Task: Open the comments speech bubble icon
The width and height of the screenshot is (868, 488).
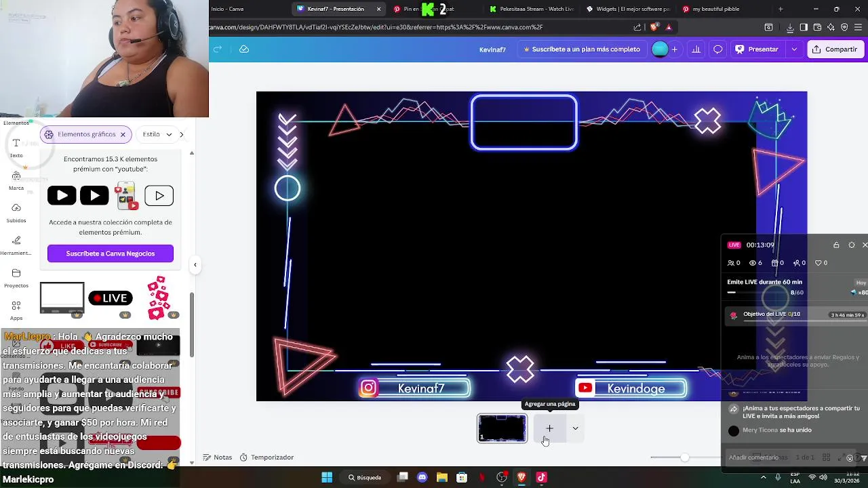Action: [x=718, y=49]
